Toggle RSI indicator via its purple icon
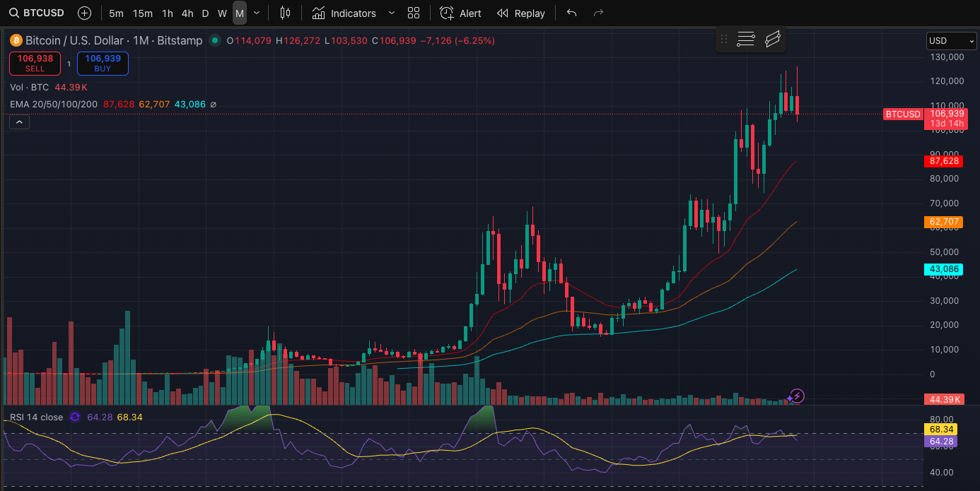980x491 pixels. (x=74, y=418)
